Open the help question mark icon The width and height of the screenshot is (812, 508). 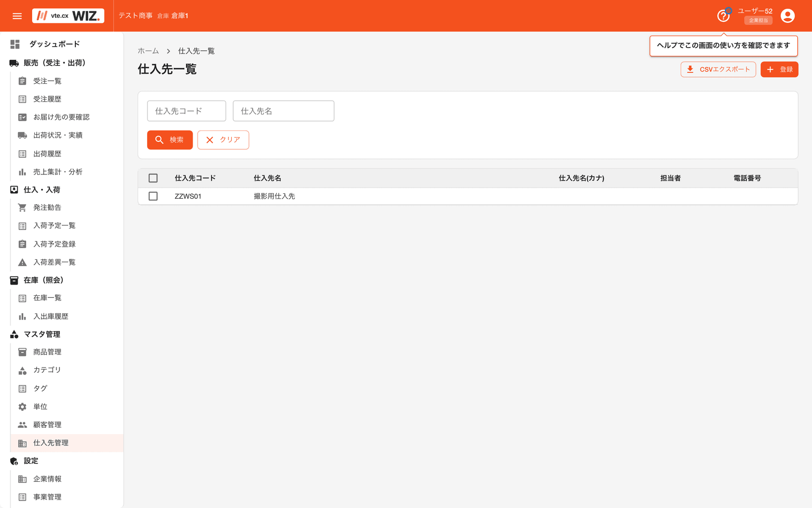(723, 16)
